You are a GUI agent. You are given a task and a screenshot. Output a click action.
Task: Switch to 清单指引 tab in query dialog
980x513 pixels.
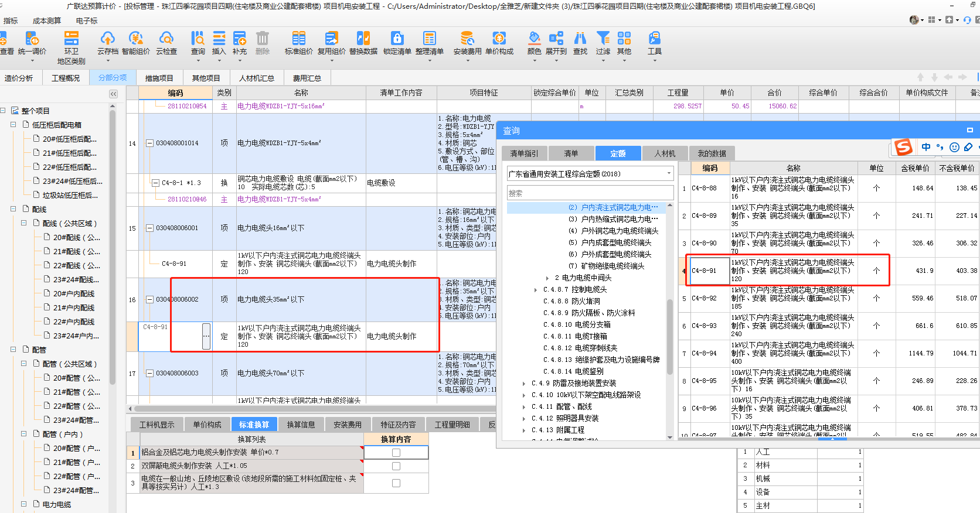tap(524, 153)
